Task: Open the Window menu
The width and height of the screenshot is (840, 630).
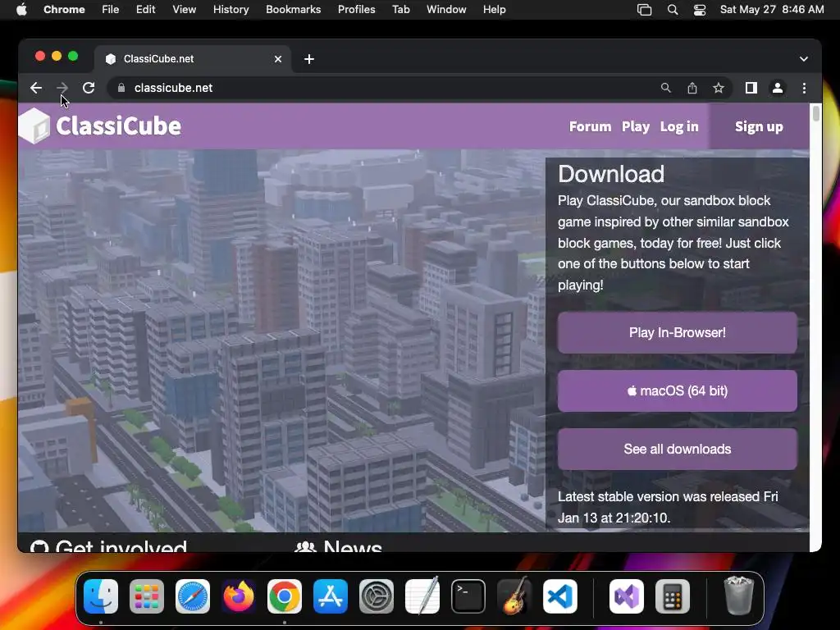Action: click(446, 10)
